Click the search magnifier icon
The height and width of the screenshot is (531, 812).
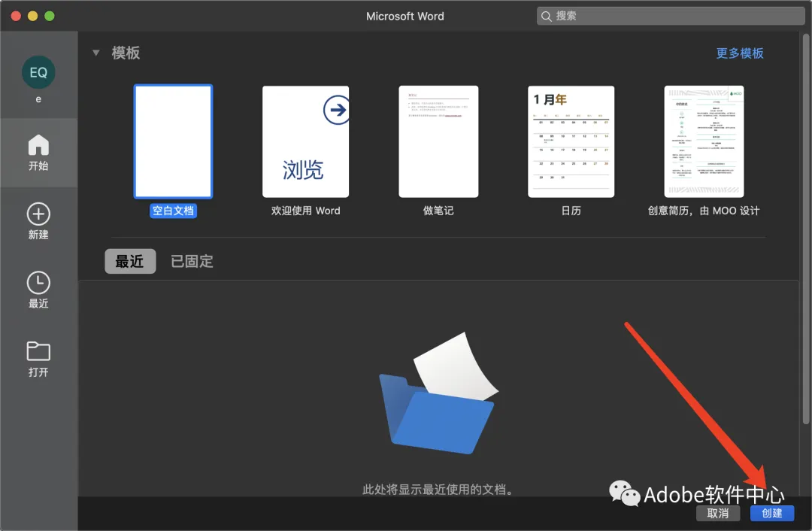(x=547, y=17)
